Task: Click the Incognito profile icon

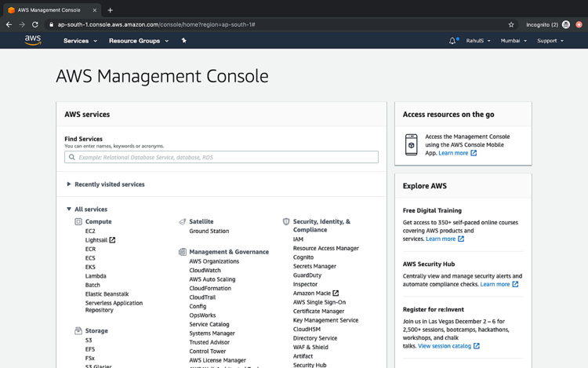Action: pyautogui.click(x=565, y=24)
